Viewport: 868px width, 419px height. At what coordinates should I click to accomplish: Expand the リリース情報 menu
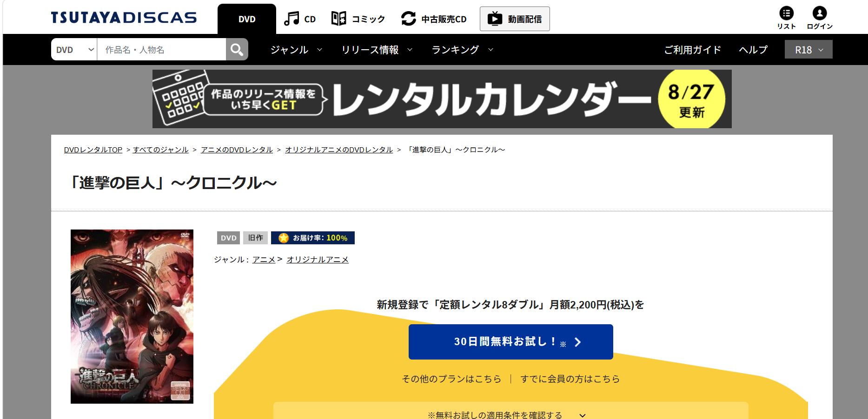pyautogui.click(x=377, y=50)
